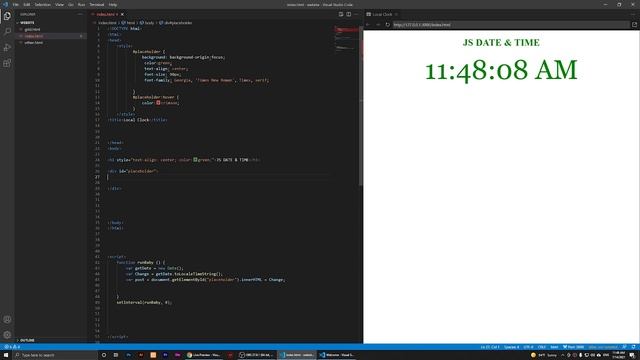Switch to Chrome Live Preview taskbar window

(204, 355)
